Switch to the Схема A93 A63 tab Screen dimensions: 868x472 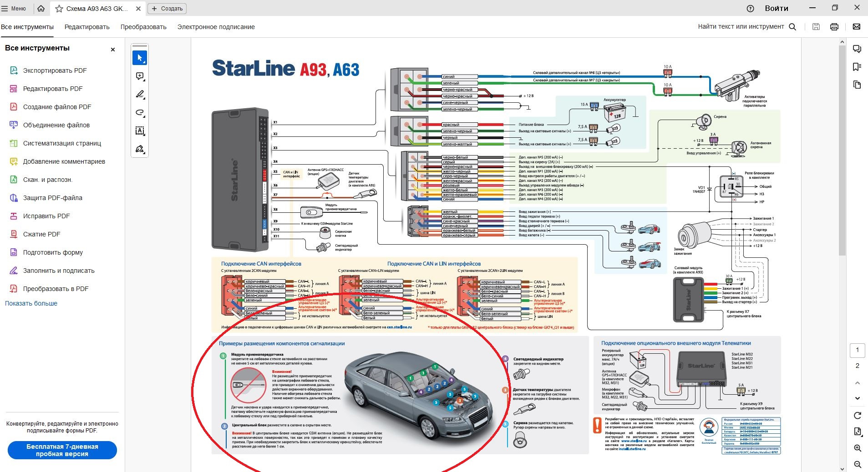tap(96, 9)
